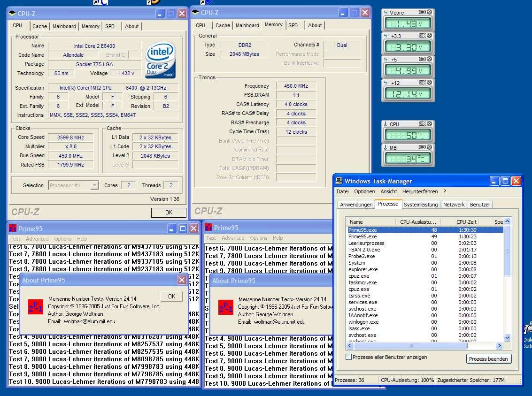
Task: Open settings icon on the CPU temperature widget
Action: [422, 124]
